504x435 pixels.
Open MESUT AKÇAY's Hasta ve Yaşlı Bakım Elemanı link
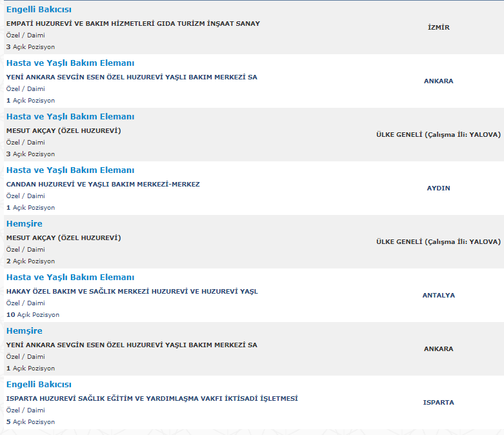point(70,117)
